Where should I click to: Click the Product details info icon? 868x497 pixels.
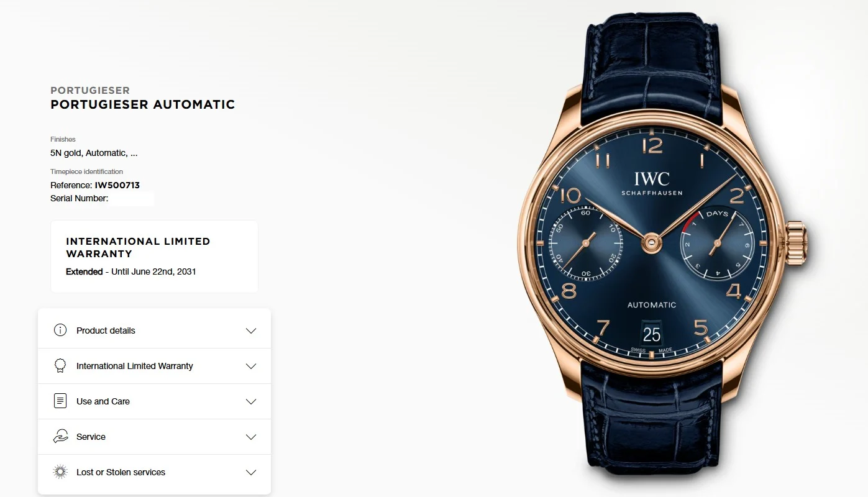pyautogui.click(x=60, y=330)
